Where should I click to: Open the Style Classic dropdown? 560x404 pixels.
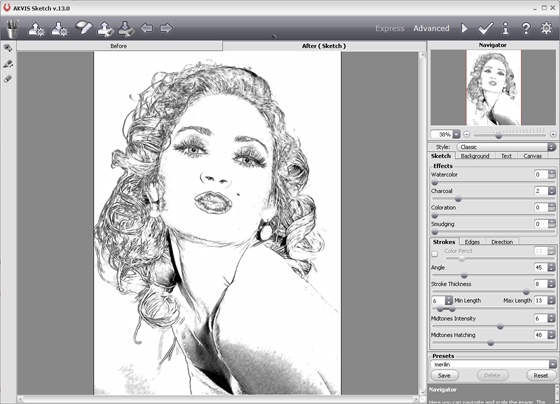(x=506, y=147)
